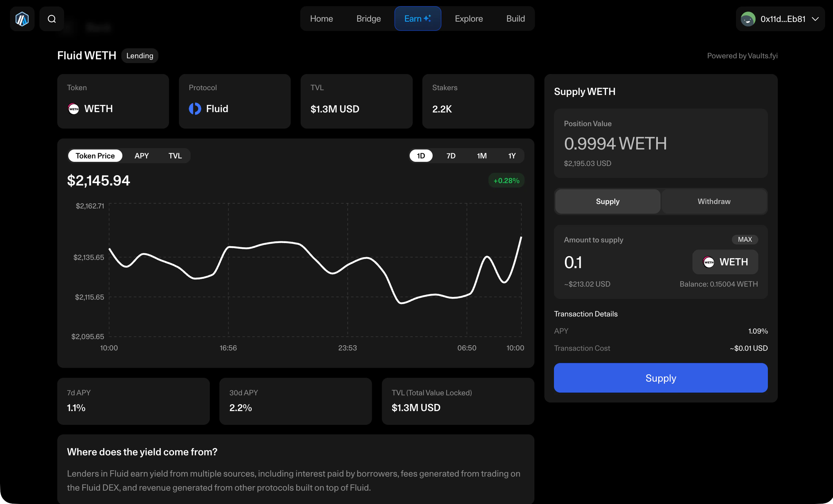Click the Fluid protocol logo icon
The width and height of the screenshot is (833, 504).
tap(195, 109)
